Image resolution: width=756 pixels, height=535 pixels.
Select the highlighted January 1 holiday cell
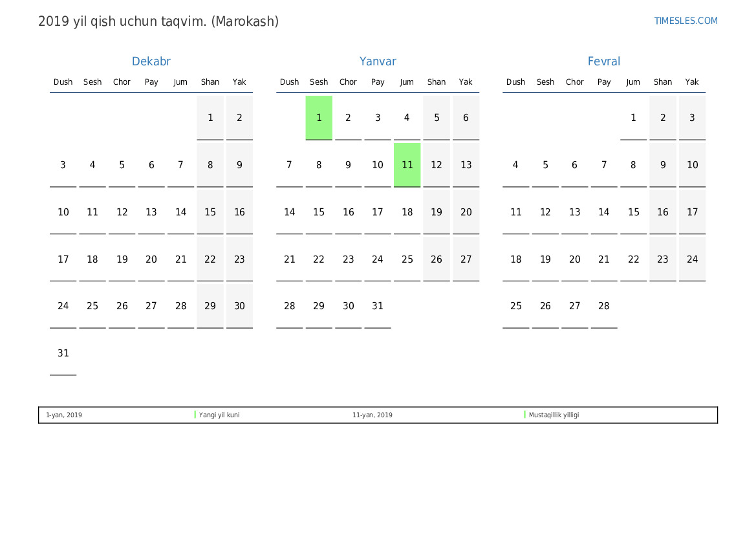pyautogui.click(x=319, y=118)
